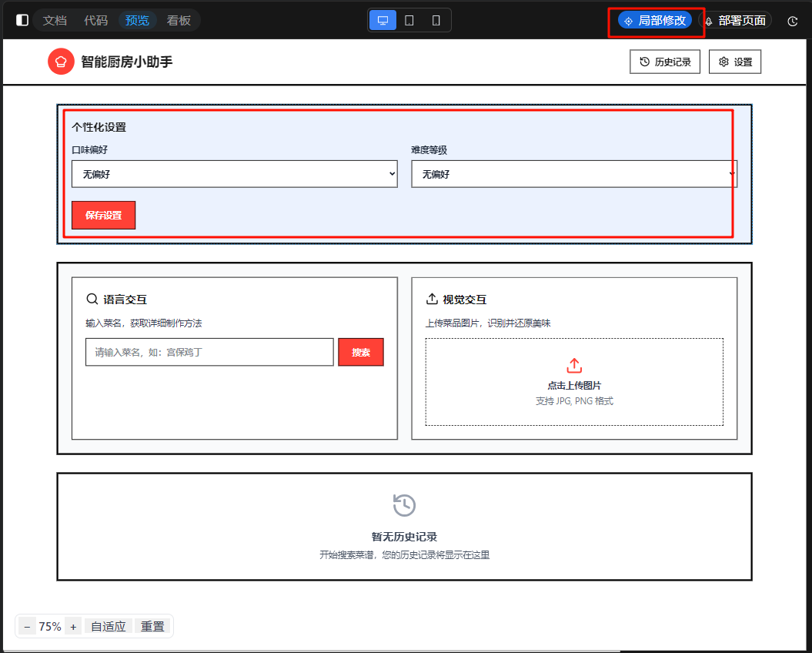This screenshot has width=812, height=653.
Task: Switch to tablet preview mode
Action: [x=409, y=20]
